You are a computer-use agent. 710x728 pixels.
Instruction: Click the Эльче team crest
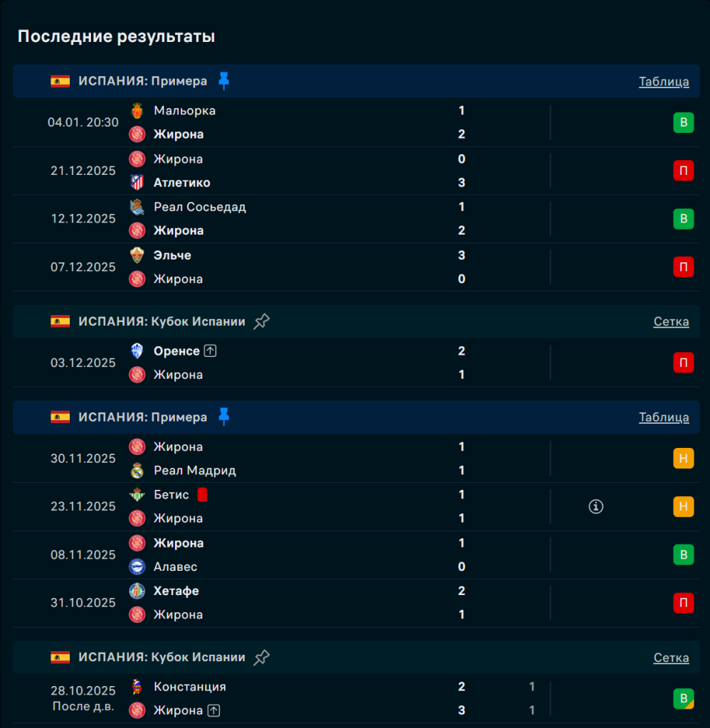click(137, 255)
